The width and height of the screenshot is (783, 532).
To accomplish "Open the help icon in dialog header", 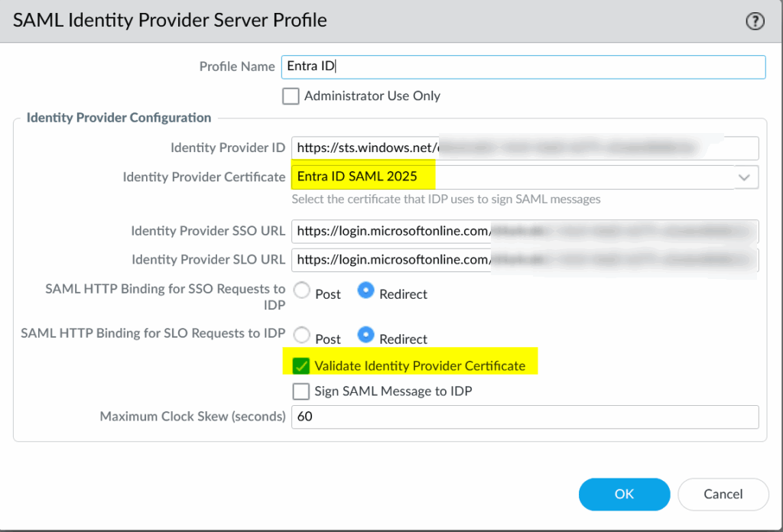I will point(755,22).
